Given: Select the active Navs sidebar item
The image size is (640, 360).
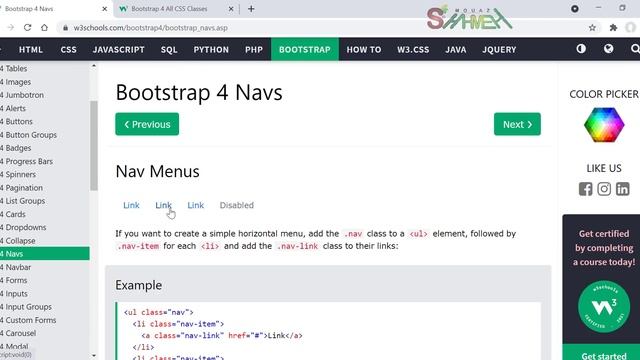Looking at the screenshot, I should pos(45,254).
